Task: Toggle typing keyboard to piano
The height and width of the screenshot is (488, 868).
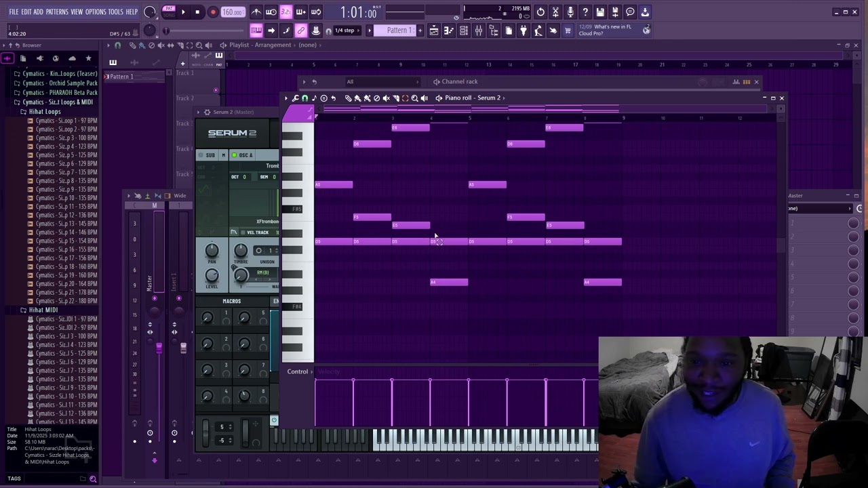Action: tap(256, 30)
